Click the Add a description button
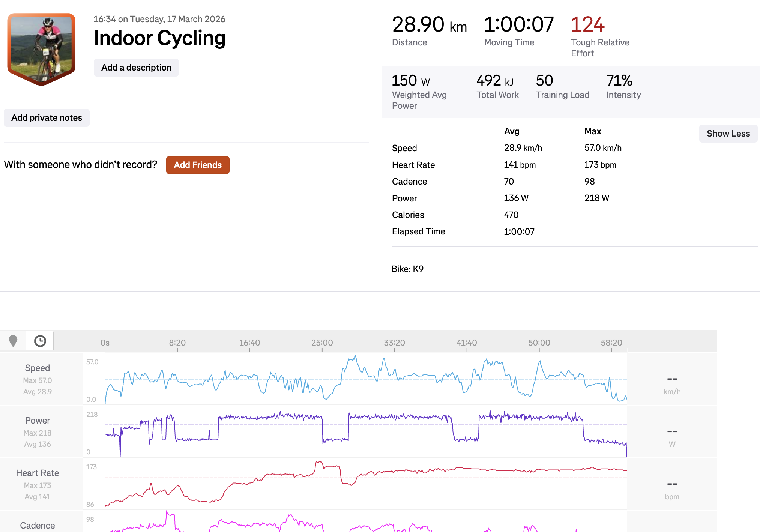This screenshot has width=760, height=532. [x=136, y=68]
